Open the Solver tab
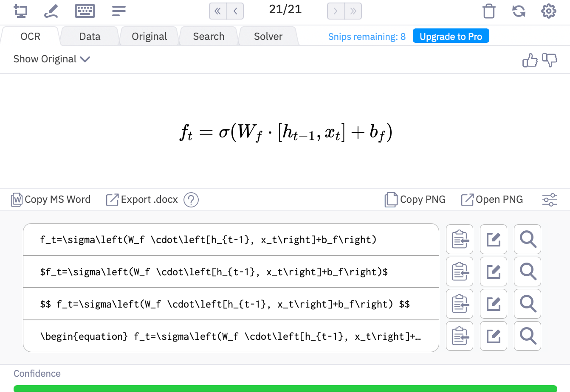570x392 pixels. (268, 36)
